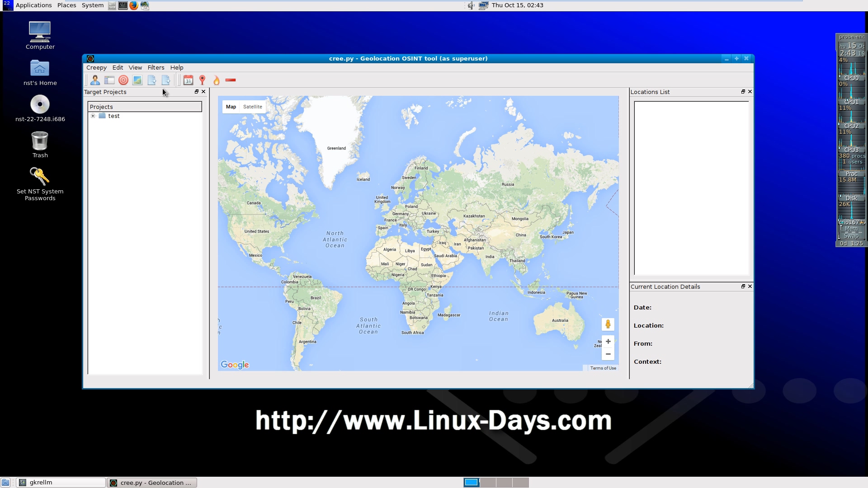Float the Current Location Details panel
The height and width of the screenshot is (488, 868).
(x=743, y=286)
